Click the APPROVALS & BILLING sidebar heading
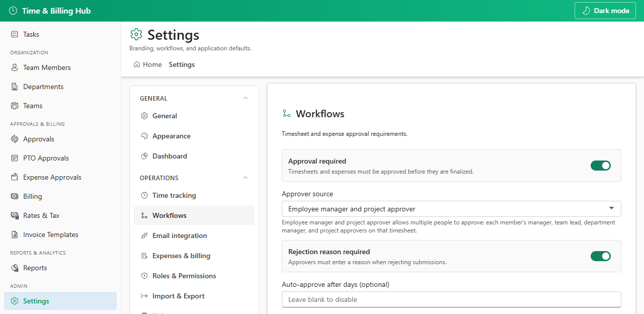The image size is (644, 314). point(37,124)
